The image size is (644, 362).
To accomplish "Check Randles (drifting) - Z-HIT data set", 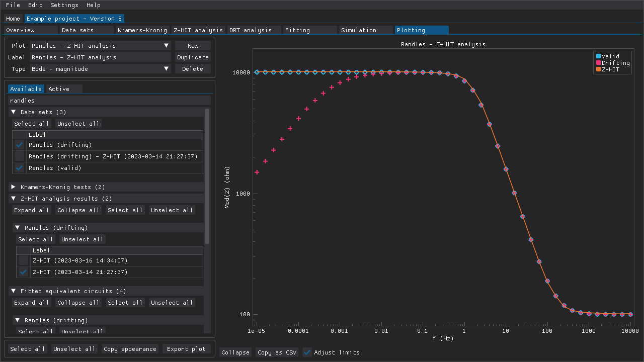I will coord(20,156).
